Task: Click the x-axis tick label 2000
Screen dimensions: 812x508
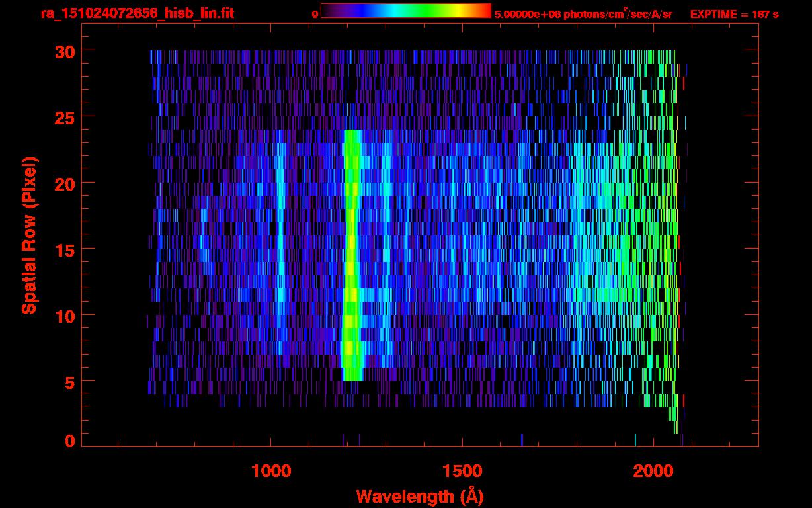Action: click(x=654, y=471)
